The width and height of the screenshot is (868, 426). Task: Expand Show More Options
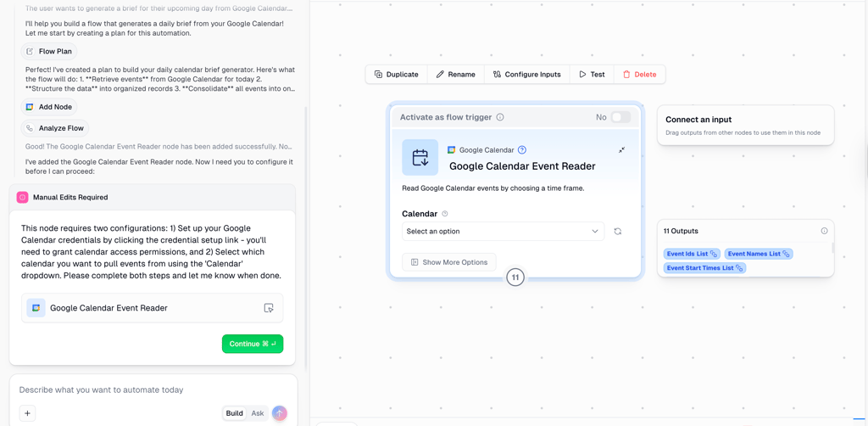[x=449, y=262]
